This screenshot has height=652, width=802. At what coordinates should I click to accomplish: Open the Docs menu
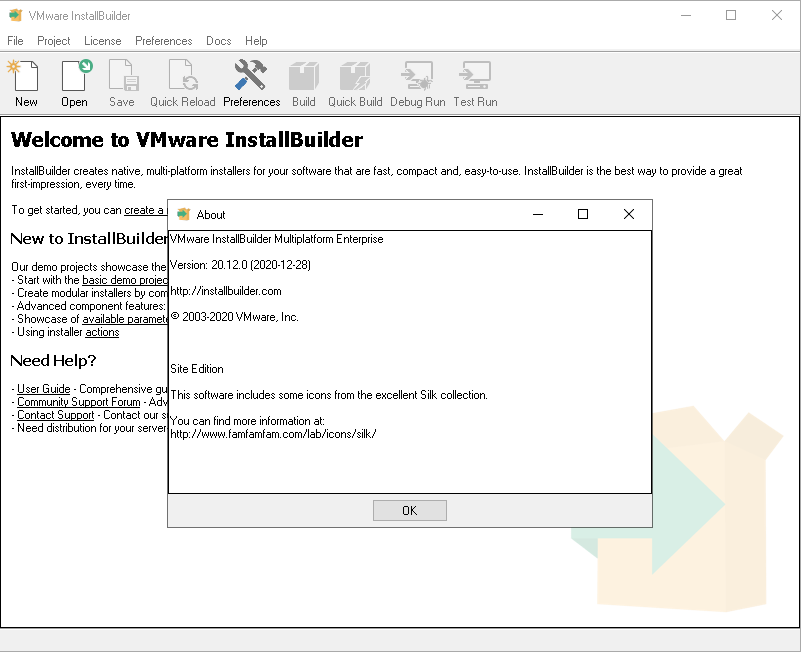tap(218, 41)
